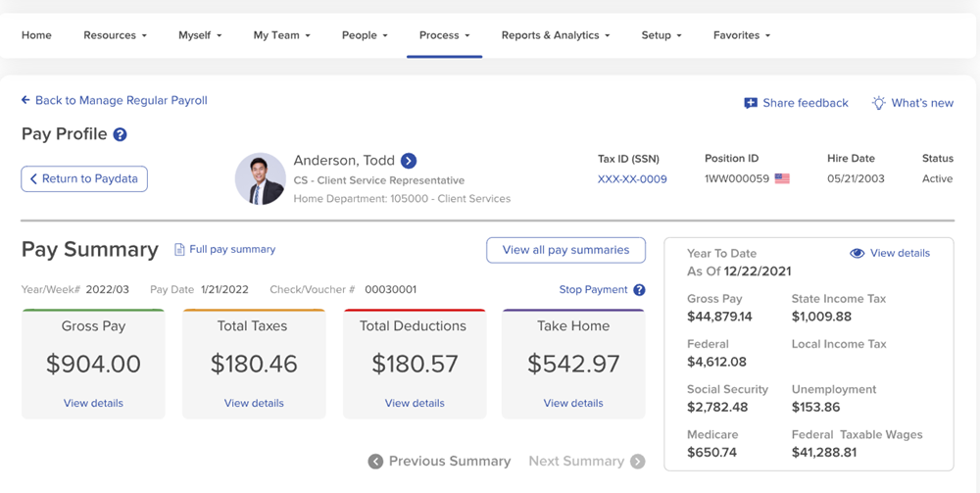
Task: Click the Full pay summary document icon
Action: click(x=179, y=249)
